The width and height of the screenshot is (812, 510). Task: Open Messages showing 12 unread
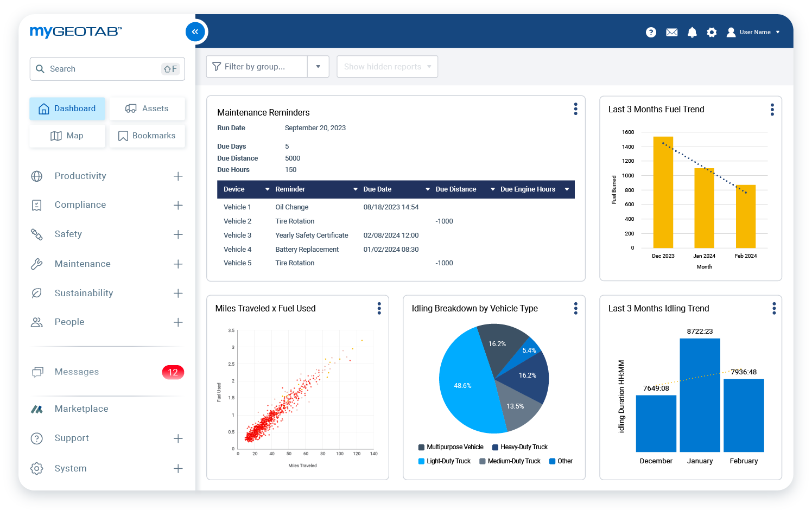tap(76, 372)
